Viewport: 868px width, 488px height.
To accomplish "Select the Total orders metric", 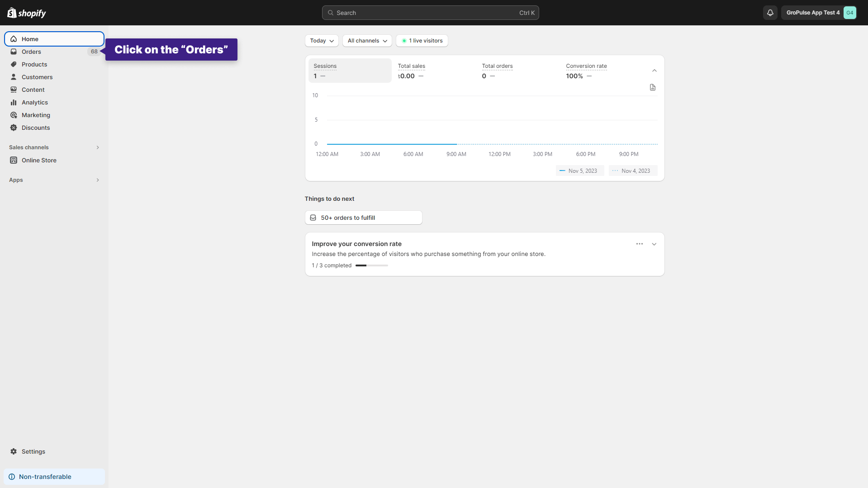I will pyautogui.click(x=518, y=71).
